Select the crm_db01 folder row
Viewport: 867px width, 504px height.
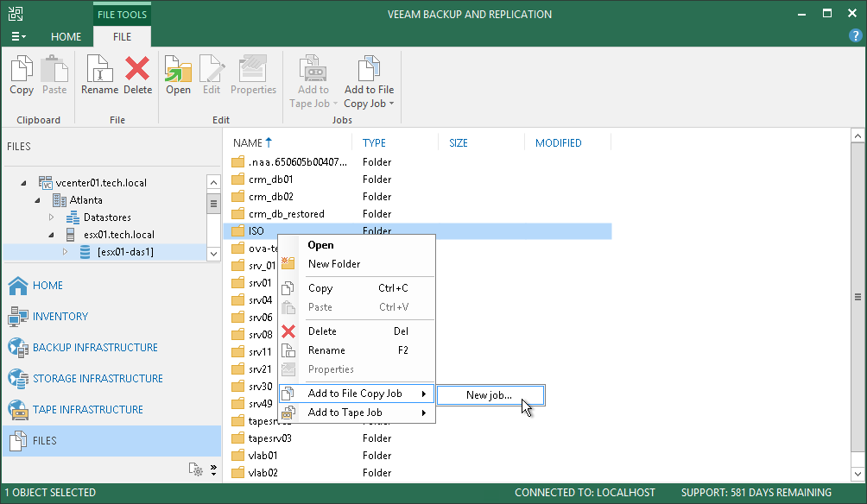click(x=270, y=180)
